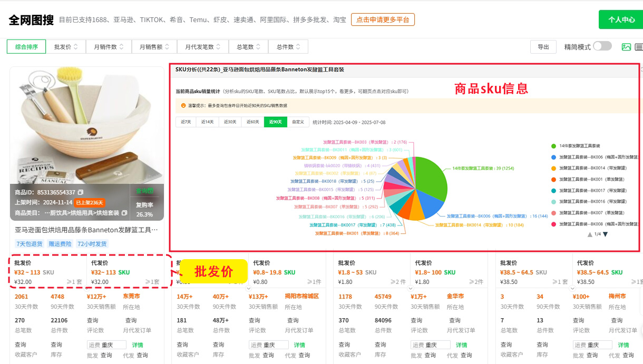Image resolution: width=643 pixels, height=364 pixels.
Task: Switch to list view icon
Action: [x=639, y=47]
